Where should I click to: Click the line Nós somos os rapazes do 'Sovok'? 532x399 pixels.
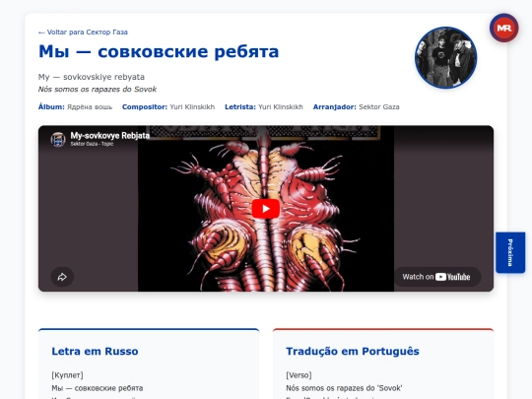pyautogui.click(x=344, y=388)
